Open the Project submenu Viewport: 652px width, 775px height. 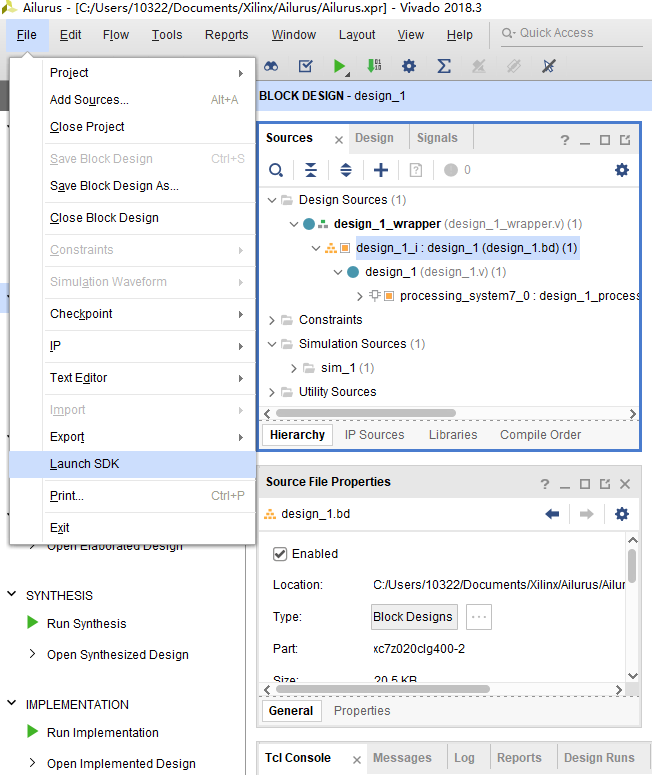click(x=132, y=73)
